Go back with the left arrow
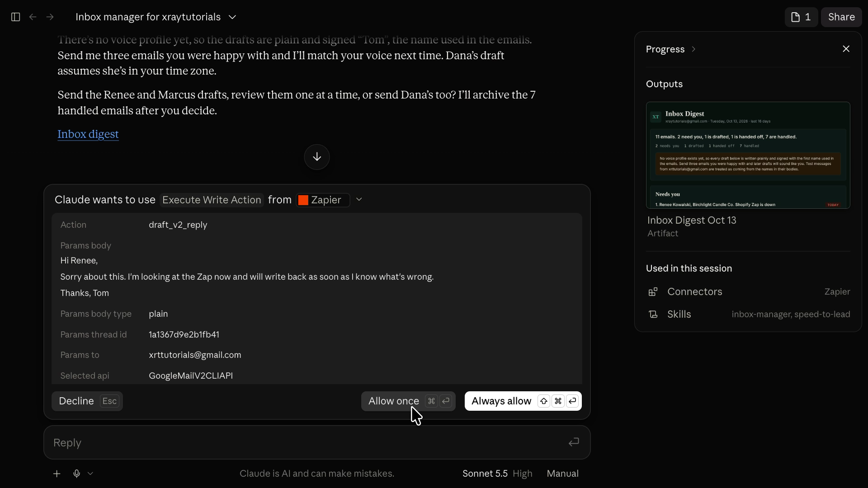The height and width of the screenshot is (488, 868). coord(33,17)
